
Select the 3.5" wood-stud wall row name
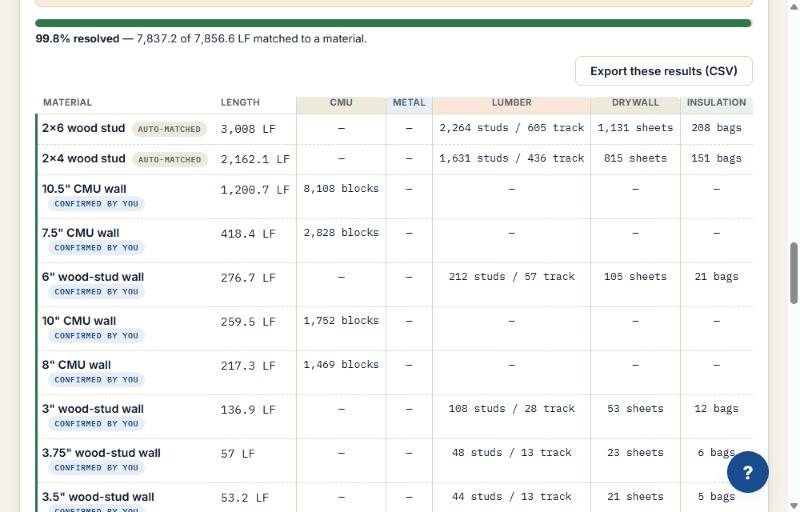coord(98,497)
